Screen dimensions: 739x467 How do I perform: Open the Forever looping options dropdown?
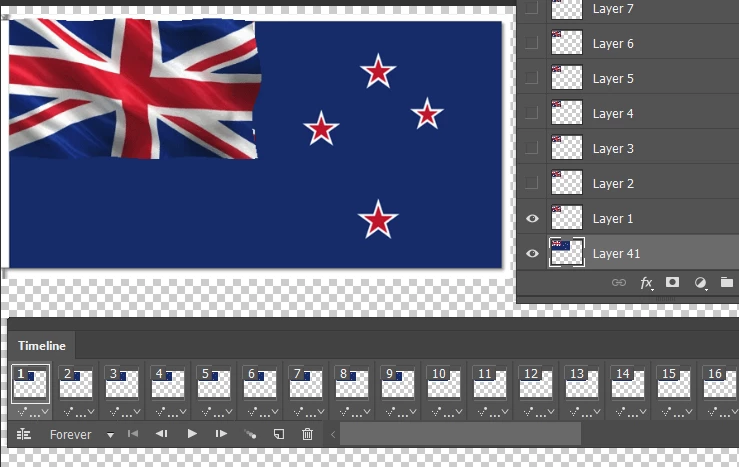pos(82,434)
